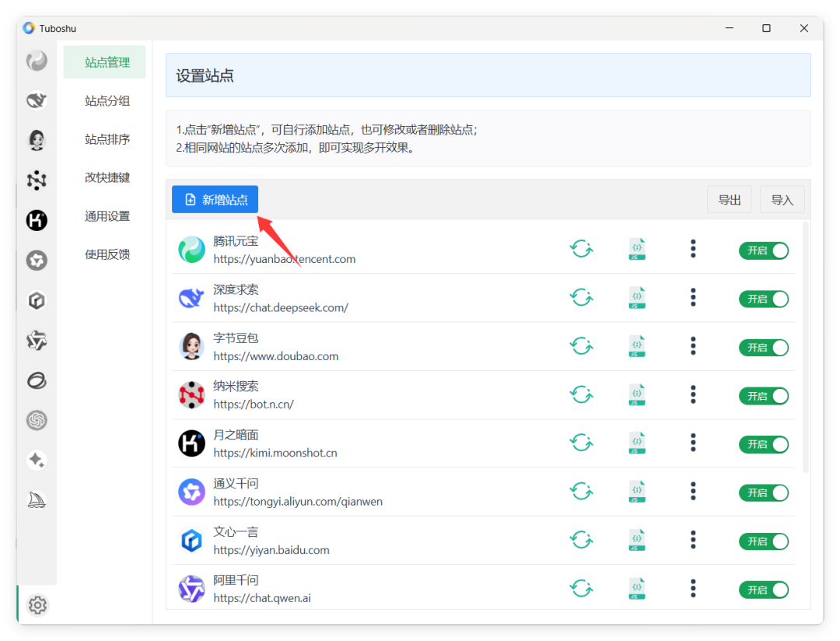Go to 站点分组 section

(x=107, y=101)
